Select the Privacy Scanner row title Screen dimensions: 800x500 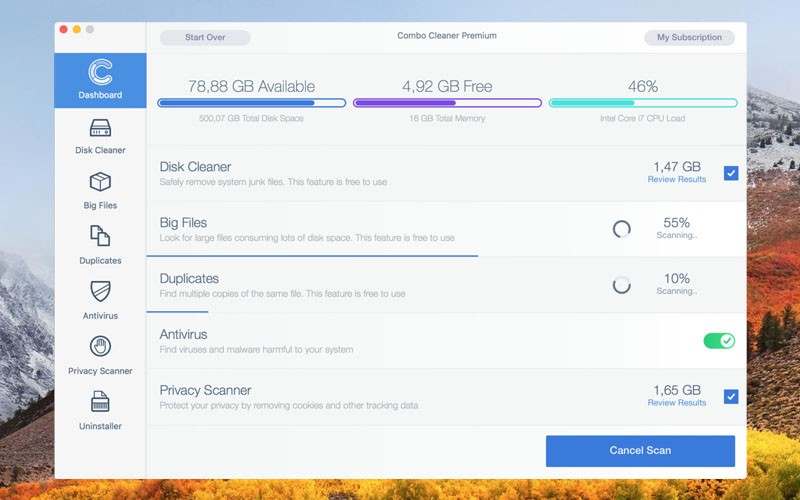tap(205, 390)
